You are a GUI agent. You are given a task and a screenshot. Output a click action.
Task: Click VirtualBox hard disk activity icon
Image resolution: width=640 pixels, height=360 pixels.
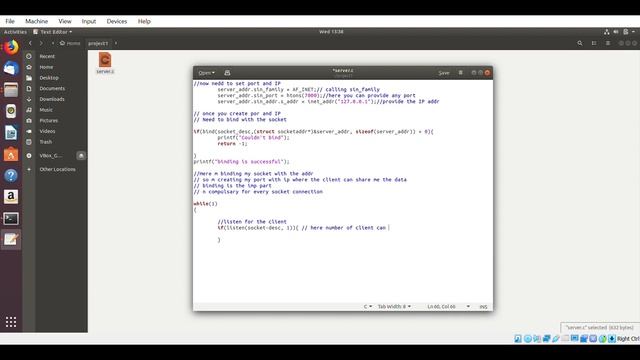[518, 338]
